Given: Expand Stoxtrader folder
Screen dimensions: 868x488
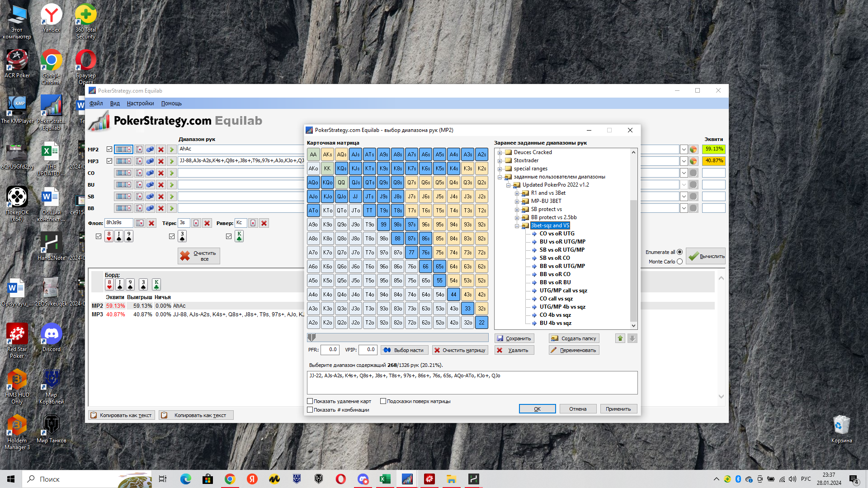Looking at the screenshot, I should coord(500,161).
